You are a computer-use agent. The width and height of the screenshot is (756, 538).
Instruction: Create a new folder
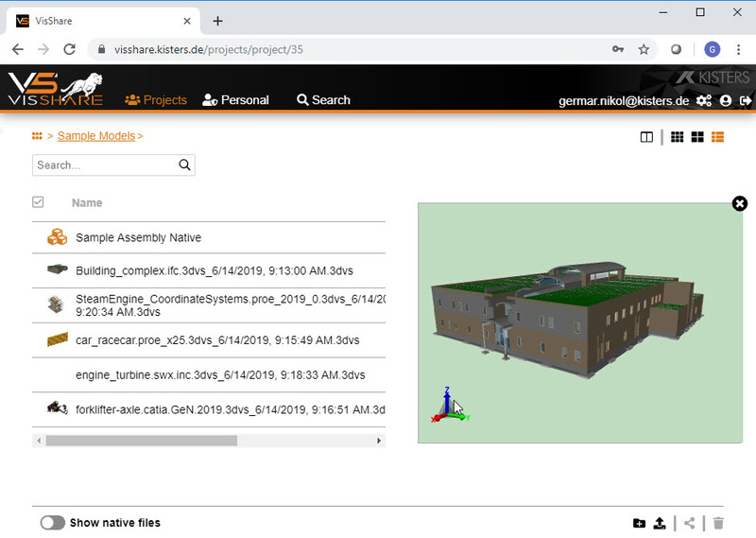tap(640, 523)
